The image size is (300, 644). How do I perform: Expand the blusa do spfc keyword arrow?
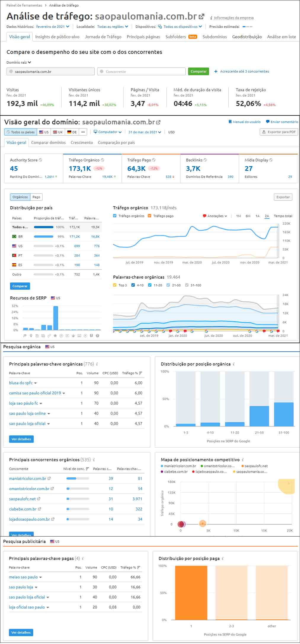pos(36,383)
